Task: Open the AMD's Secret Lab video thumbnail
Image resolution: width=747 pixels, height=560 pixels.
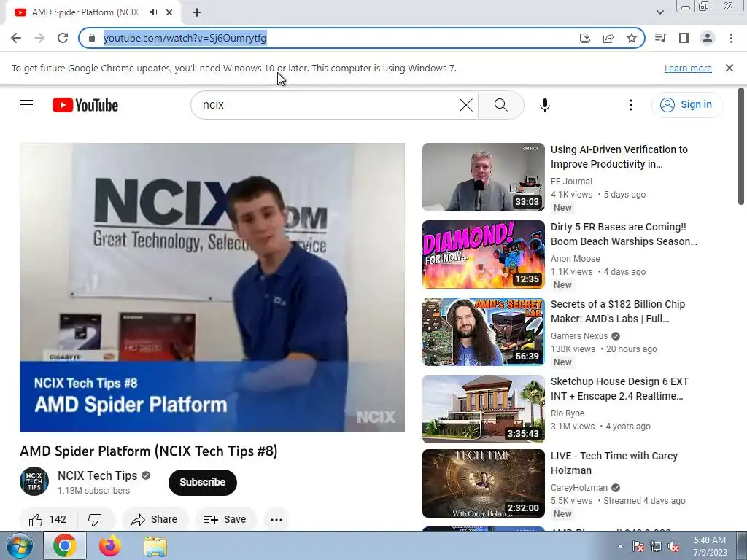Action: click(483, 332)
